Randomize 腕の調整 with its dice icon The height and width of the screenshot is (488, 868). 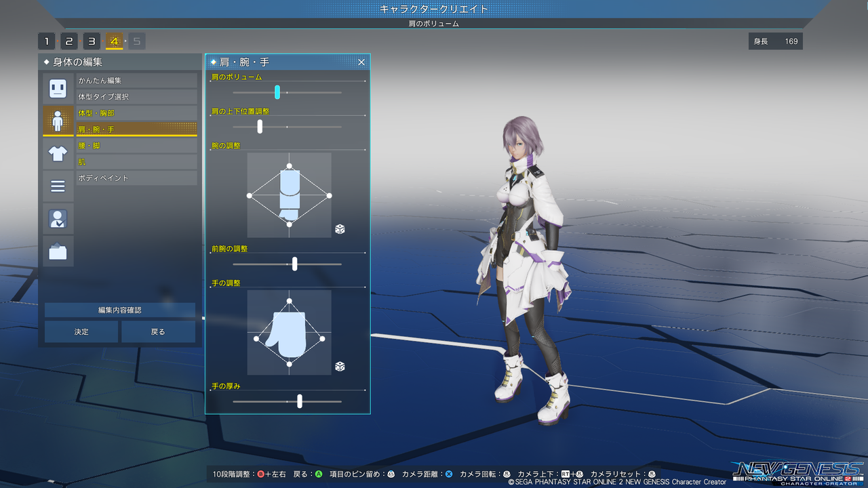pos(340,229)
